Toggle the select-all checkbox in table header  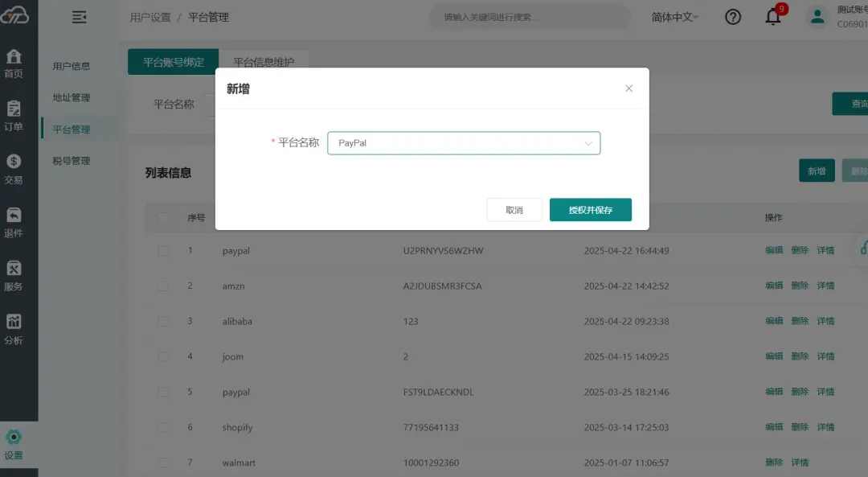tap(163, 218)
